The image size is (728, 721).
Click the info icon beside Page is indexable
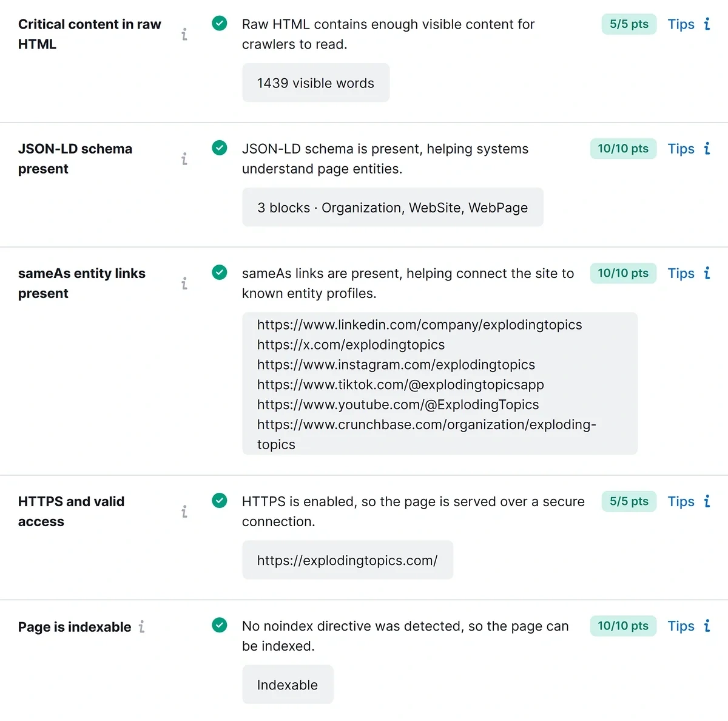(141, 626)
